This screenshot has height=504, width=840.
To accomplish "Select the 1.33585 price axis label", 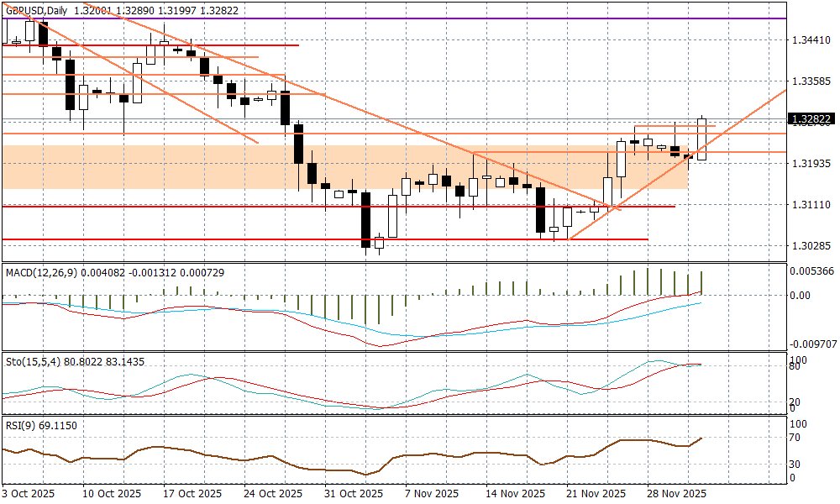I will [x=811, y=81].
